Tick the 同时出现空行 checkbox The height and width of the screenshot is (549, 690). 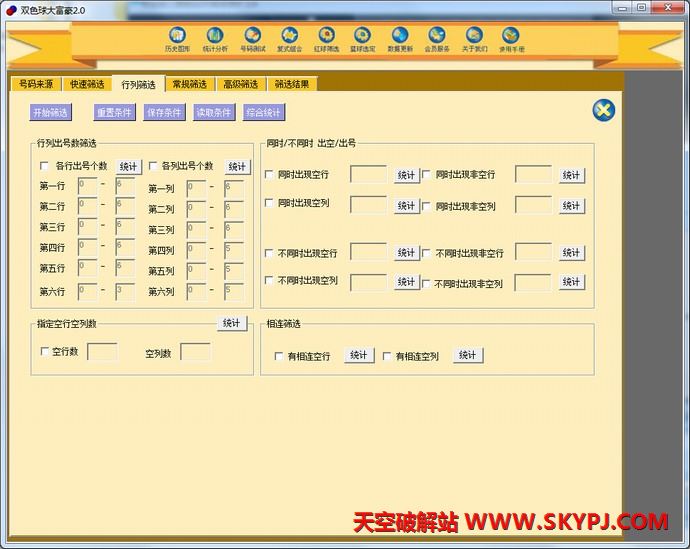click(269, 175)
